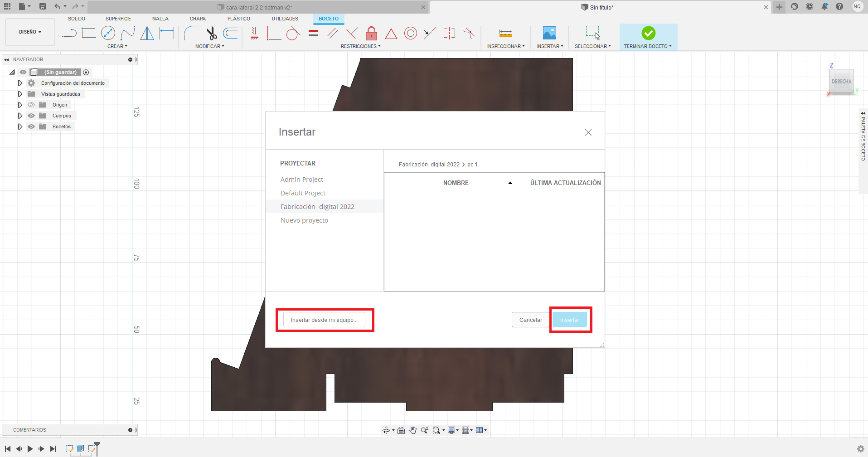Open the INSPECCIONAR dropdown menu
This screenshot has height=457, width=868.
(506, 46)
